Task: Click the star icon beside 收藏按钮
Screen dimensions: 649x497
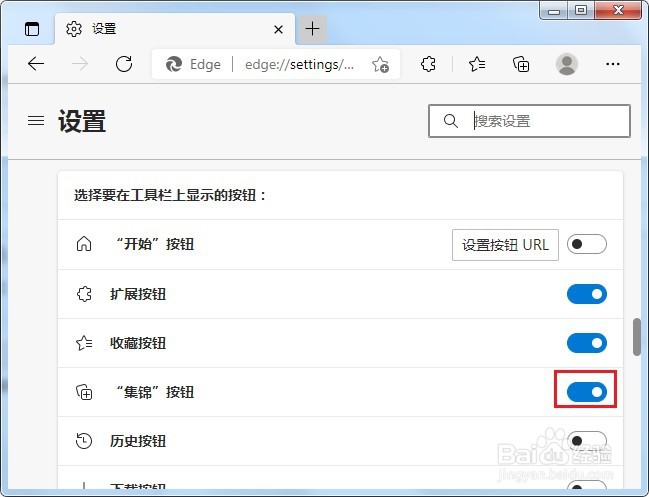Action: coord(84,343)
